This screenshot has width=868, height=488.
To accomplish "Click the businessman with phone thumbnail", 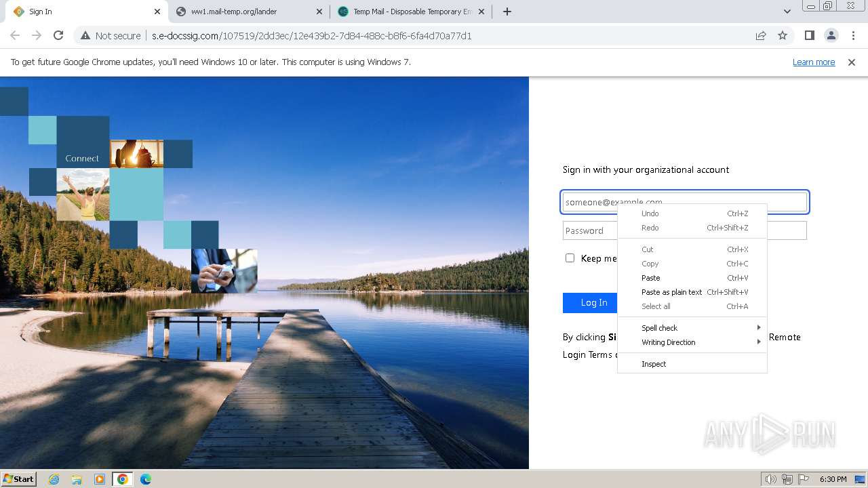I will click(x=224, y=271).
